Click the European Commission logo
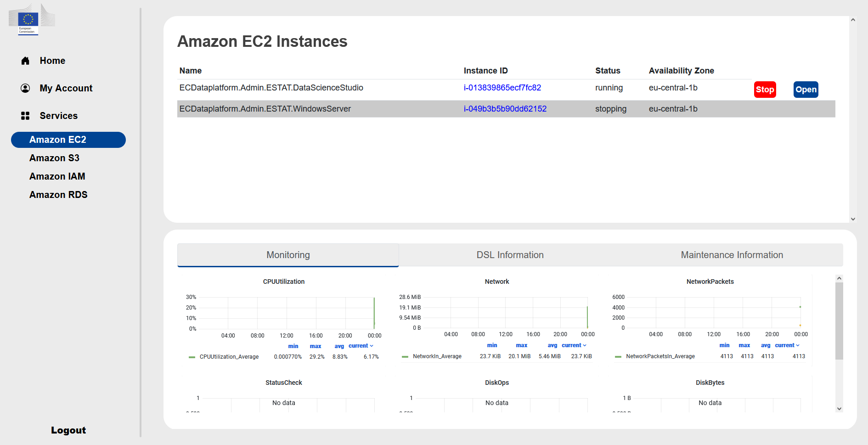Image resolution: width=868 pixels, height=445 pixels. tap(32, 19)
